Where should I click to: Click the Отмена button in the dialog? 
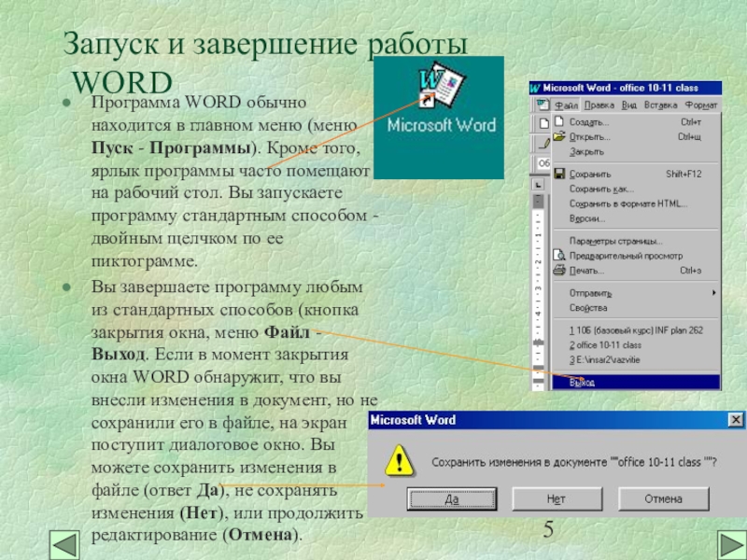coord(663,499)
